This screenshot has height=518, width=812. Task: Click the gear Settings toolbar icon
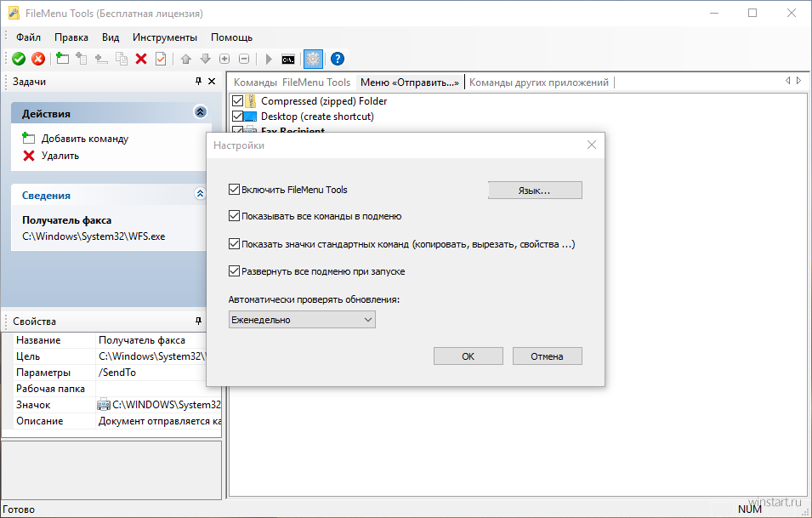[313, 59]
